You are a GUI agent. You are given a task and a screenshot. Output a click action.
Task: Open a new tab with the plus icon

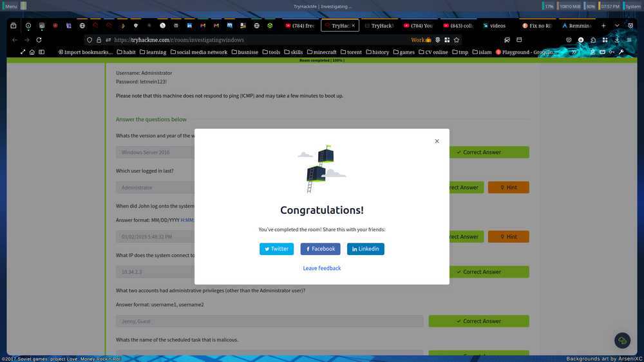[x=603, y=26]
